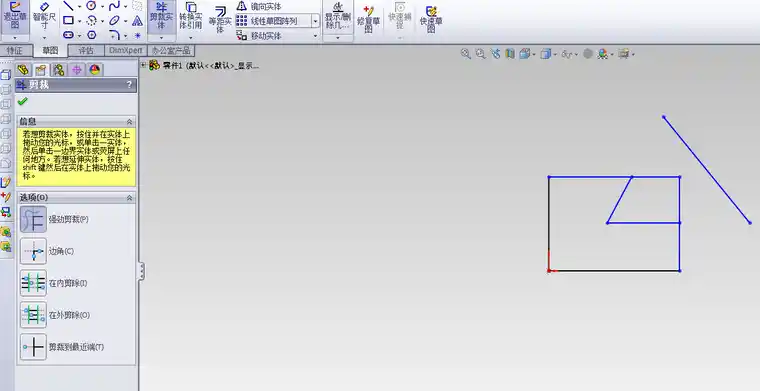Open the DisplayManager tab icon
The width and height of the screenshot is (760, 391).
coord(95,70)
